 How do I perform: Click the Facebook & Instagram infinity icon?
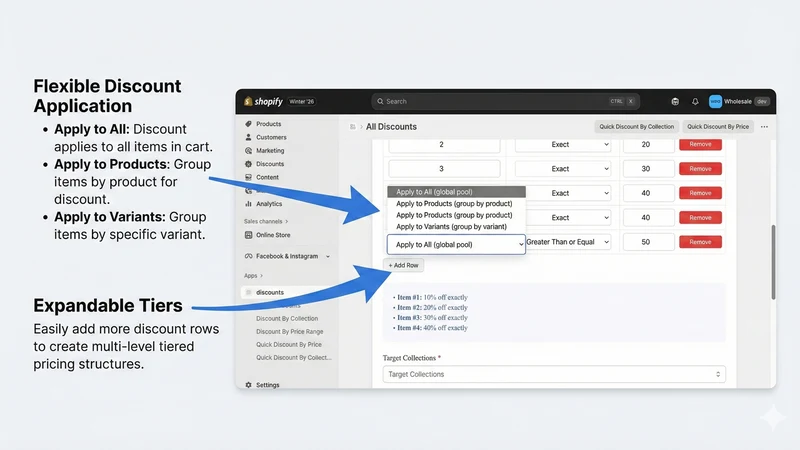(248, 256)
